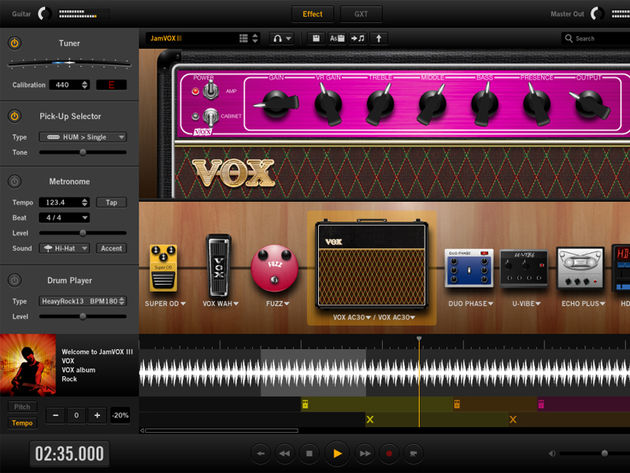
Task: Select the Duo Phase pedal
Action: (469, 268)
